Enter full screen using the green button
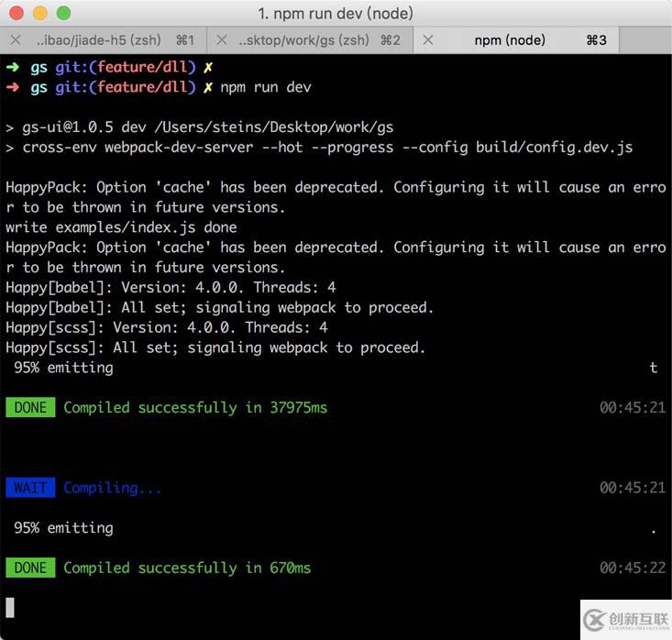The width and height of the screenshot is (672, 640). (x=63, y=13)
